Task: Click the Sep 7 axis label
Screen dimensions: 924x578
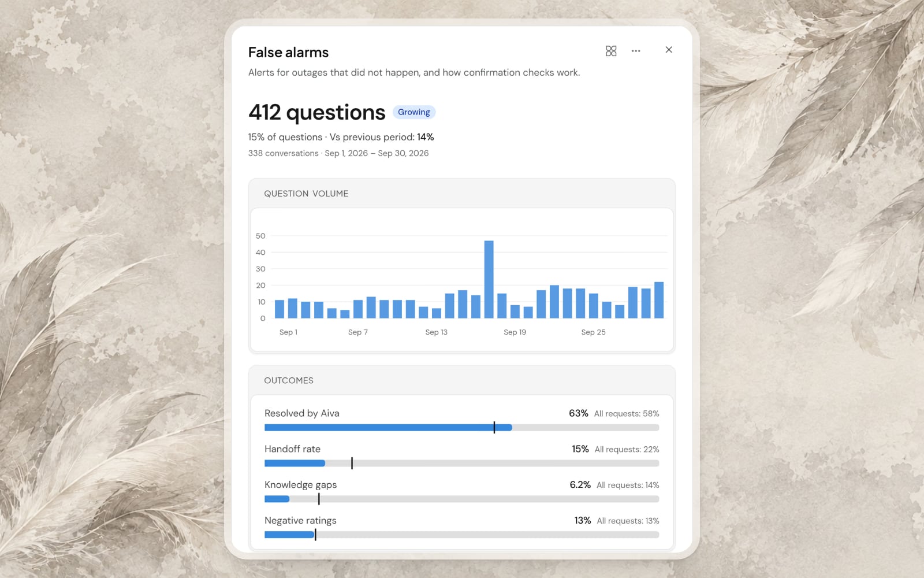Action: [x=357, y=332]
